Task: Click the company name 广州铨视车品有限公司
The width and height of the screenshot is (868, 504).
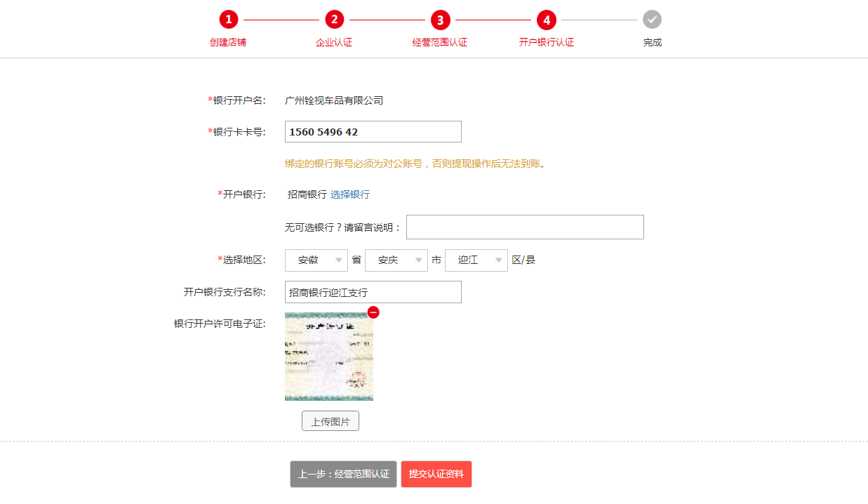Action: pyautogui.click(x=334, y=100)
